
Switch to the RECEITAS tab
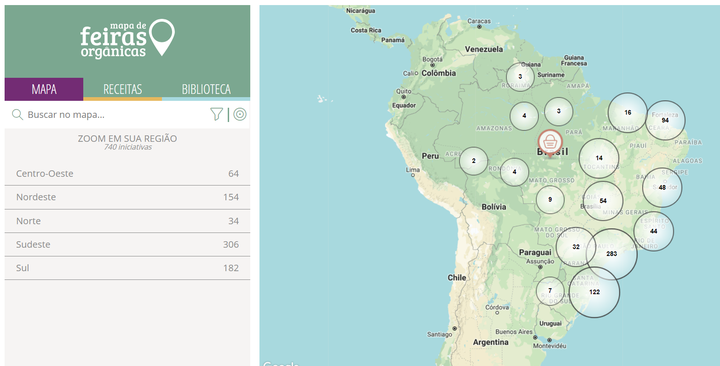point(123,89)
